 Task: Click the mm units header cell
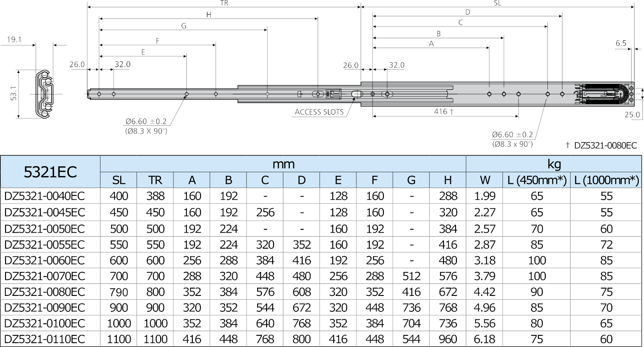[x=283, y=164]
